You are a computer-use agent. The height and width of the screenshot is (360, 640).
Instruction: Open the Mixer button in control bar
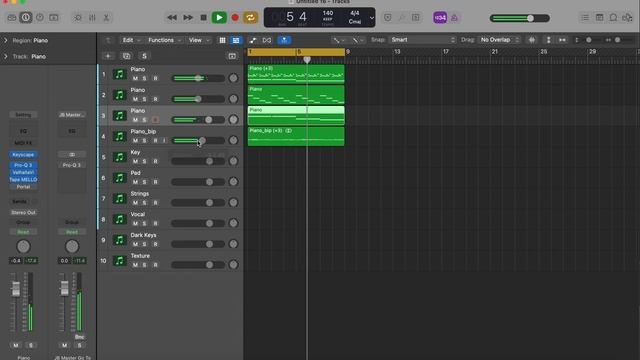(x=92, y=18)
